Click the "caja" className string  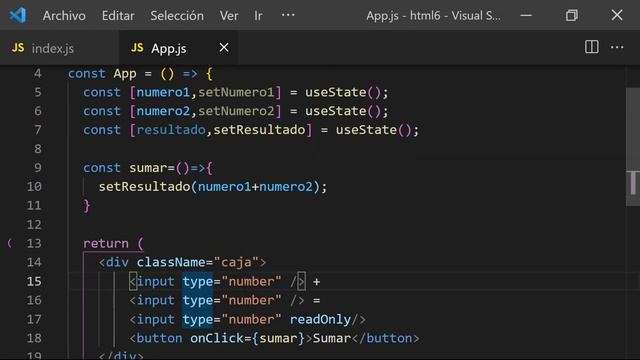236,262
